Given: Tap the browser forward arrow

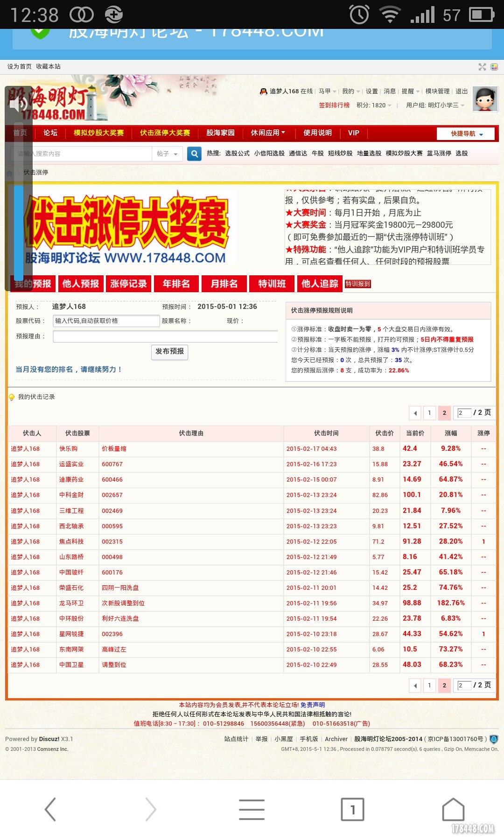Looking at the screenshot, I should (x=151, y=809).
